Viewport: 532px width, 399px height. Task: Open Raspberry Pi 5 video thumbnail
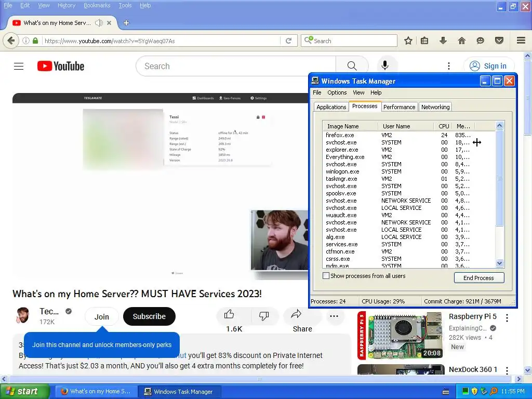pyautogui.click(x=401, y=336)
